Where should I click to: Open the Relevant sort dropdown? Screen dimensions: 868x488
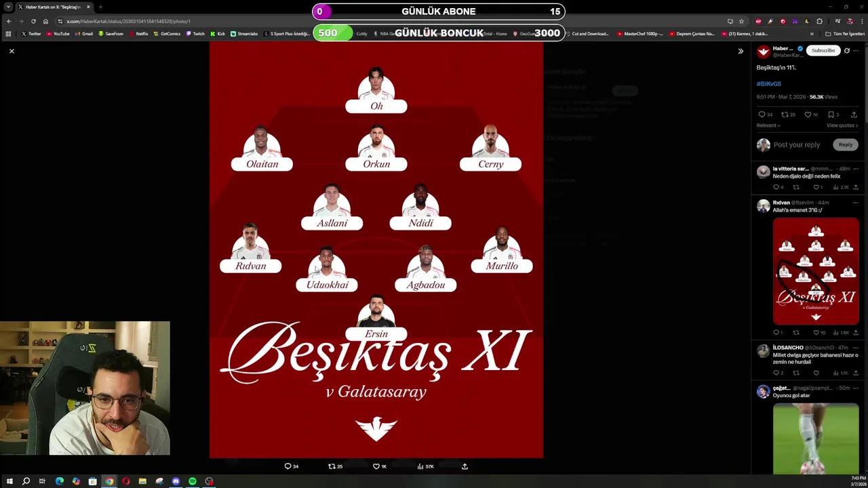[768, 125]
